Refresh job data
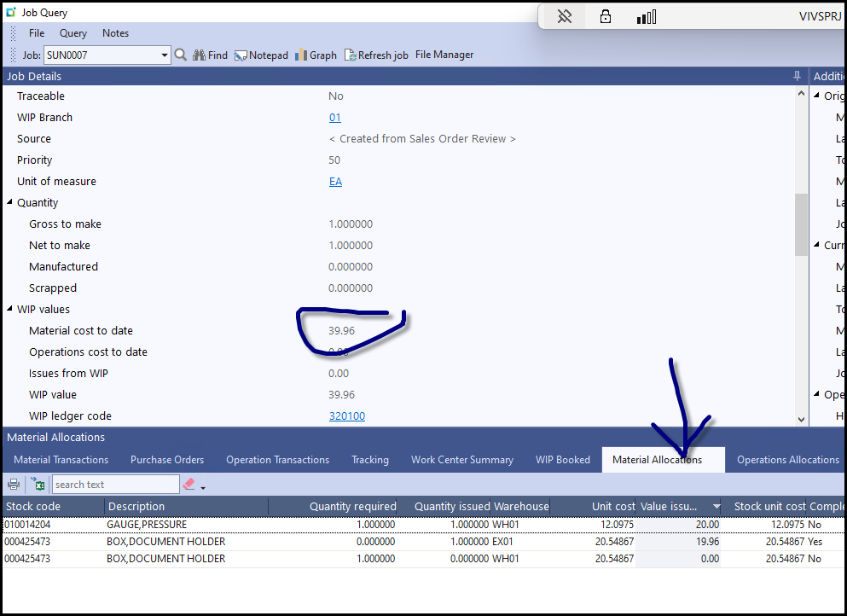Image resolution: width=847 pixels, height=616 pixels. click(x=376, y=55)
